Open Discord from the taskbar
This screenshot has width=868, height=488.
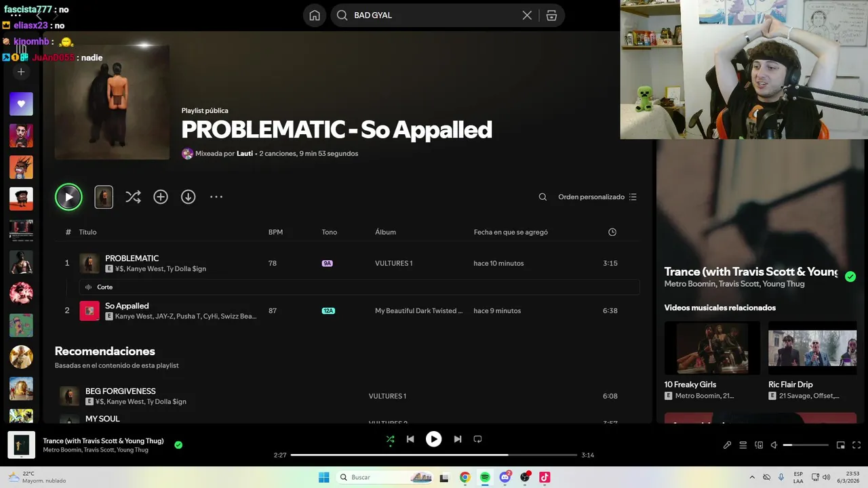tap(505, 477)
